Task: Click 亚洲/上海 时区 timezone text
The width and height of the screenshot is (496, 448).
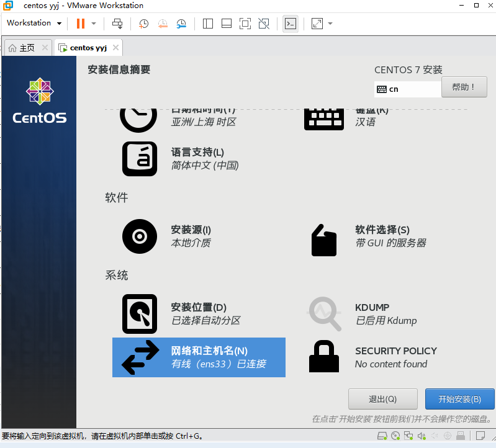Action: 204,122
